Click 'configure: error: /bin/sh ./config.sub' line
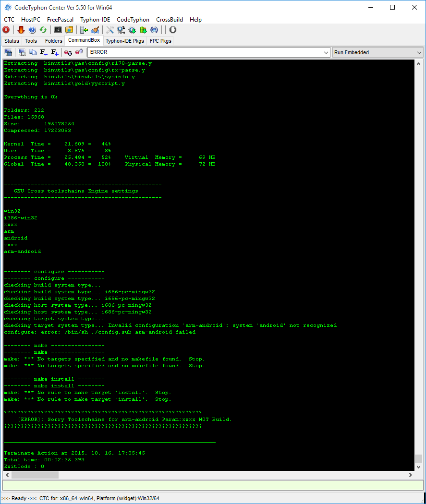Image resolution: width=426 pixels, height=504 pixels. (x=100, y=332)
